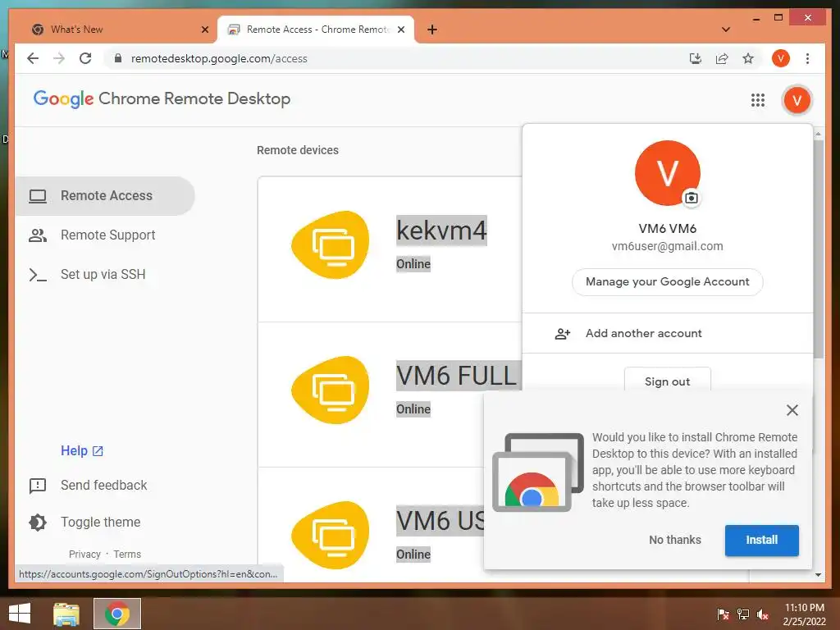Screen dimensions: 840x630
Task: Dismiss the install prompt with X
Action: click(792, 410)
